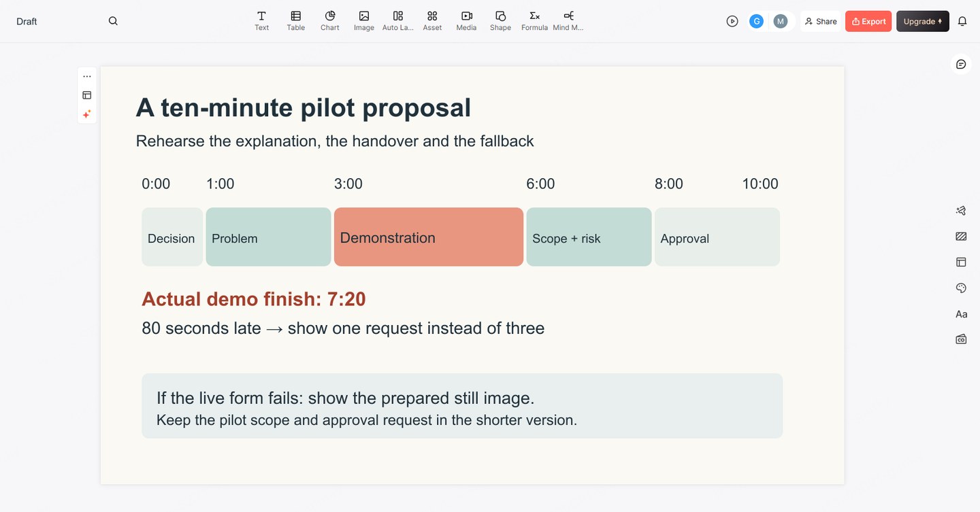Select the slide title 'A ten-minute pilot proposal'

pyautogui.click(x=304, y=107)
